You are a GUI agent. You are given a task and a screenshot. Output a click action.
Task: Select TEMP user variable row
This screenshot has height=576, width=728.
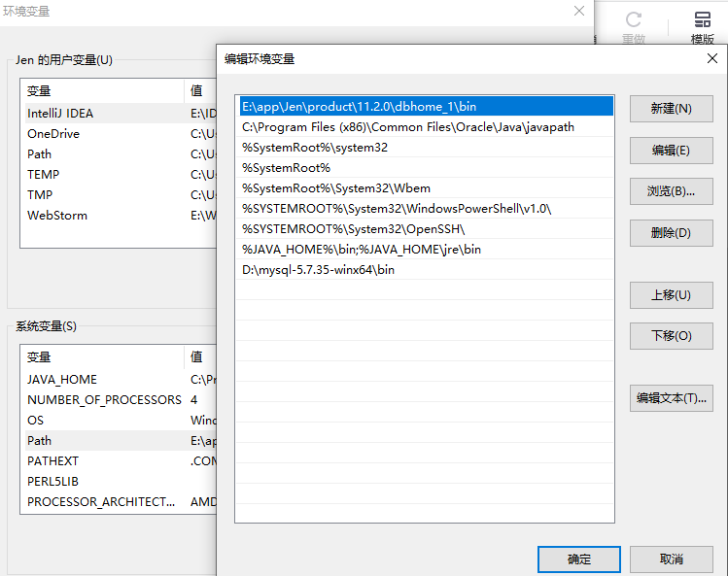pos(121,175)
